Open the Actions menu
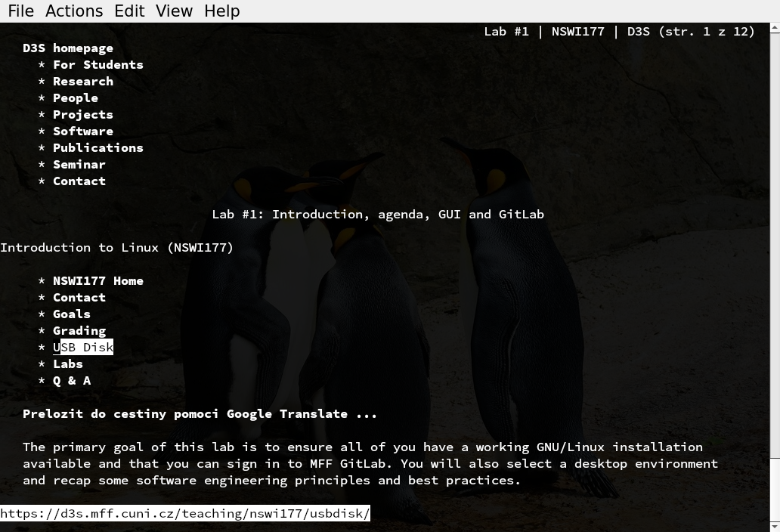 (74, 11)
